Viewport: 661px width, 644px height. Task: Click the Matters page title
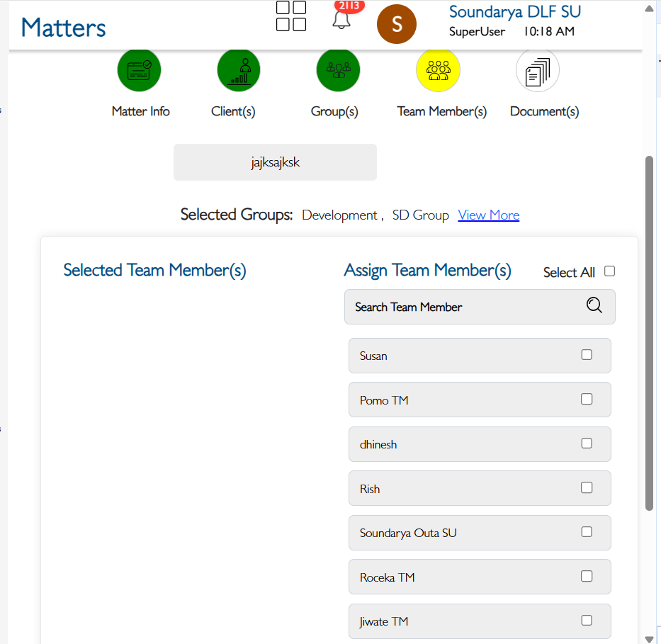coord(63,28)
